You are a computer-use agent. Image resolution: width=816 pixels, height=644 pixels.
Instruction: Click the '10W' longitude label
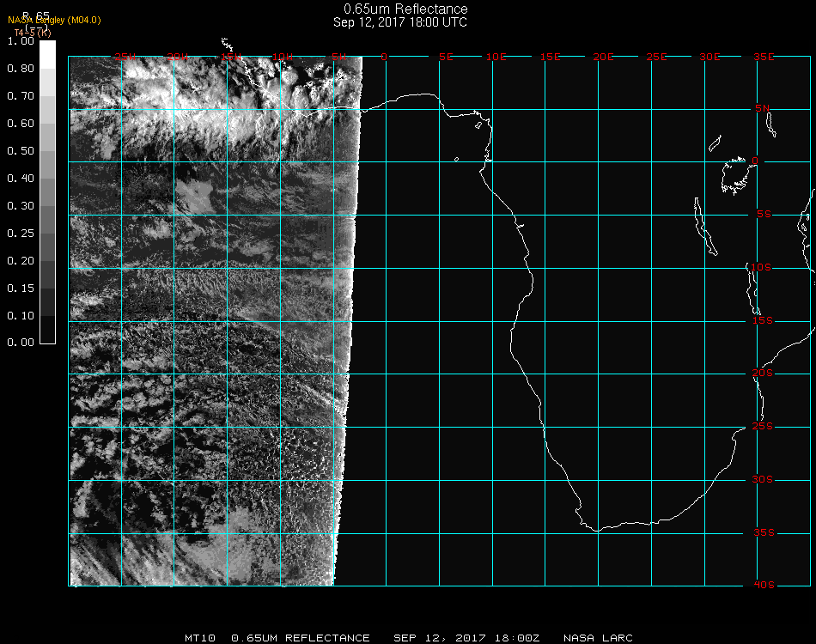[x=283, y=57]
